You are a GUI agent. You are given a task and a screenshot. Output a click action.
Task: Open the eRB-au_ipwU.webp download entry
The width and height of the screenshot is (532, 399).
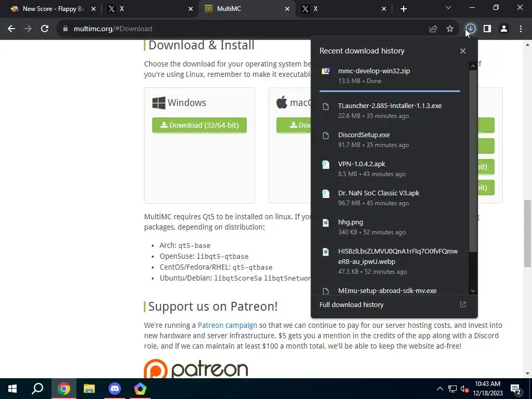point(390,261)
